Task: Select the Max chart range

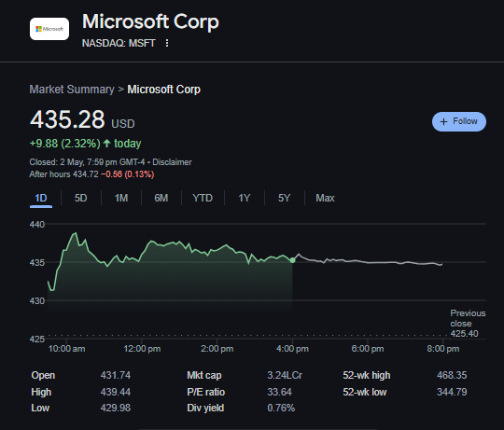Action: tap(325, 198)
